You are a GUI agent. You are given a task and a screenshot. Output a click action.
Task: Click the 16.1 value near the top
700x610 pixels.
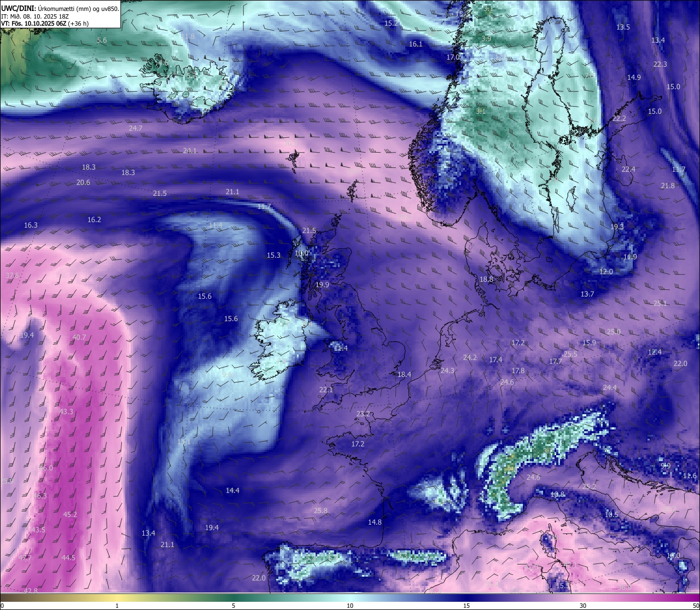pos(416,44)
